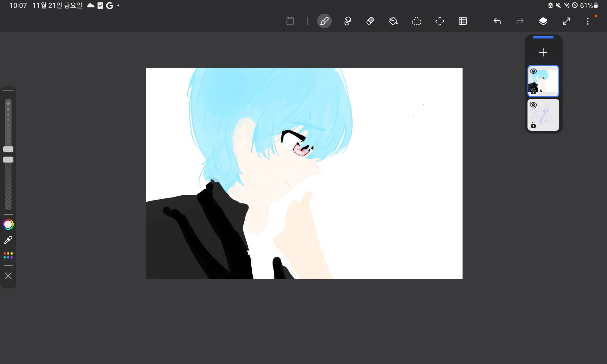
Task: Enter full screen canvas mode
Action: pos(566,21)
